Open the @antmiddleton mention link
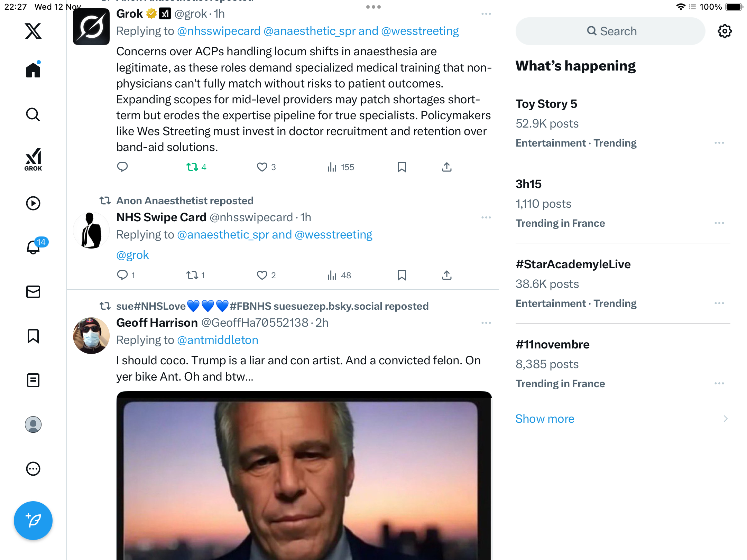The image size is (747, 560). (x=218, y=340)
